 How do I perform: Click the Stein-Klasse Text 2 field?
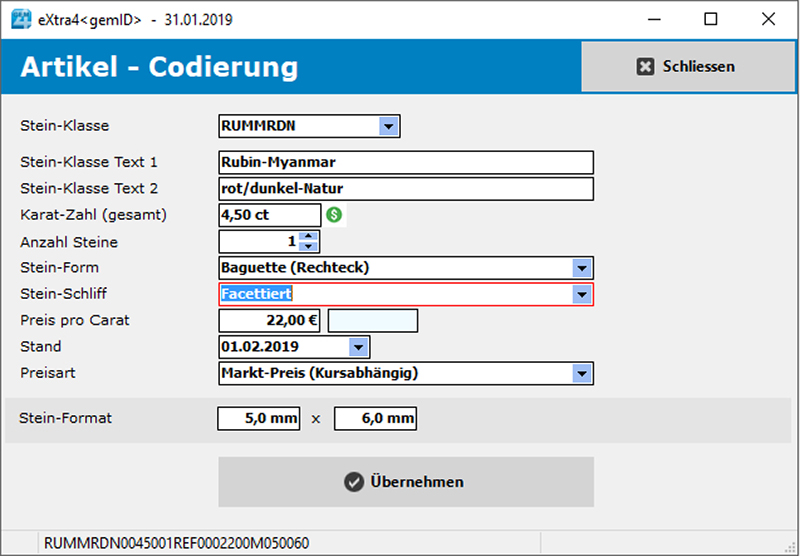tap(406, 188)
